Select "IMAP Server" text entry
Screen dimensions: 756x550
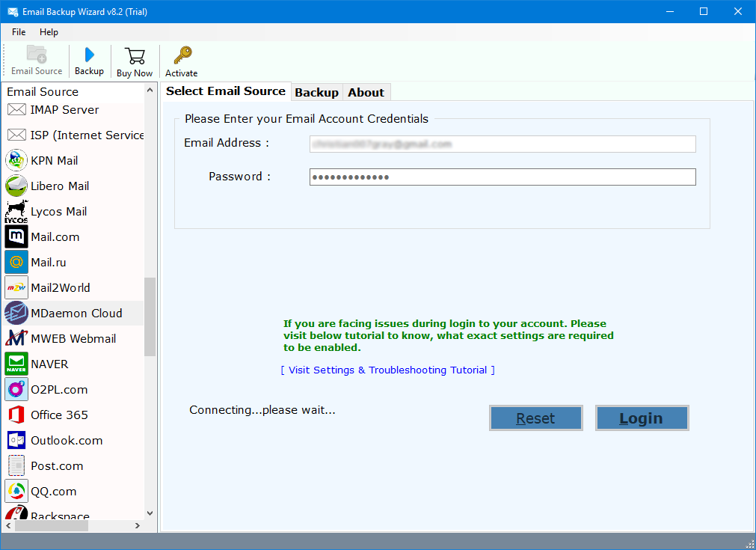64,109
